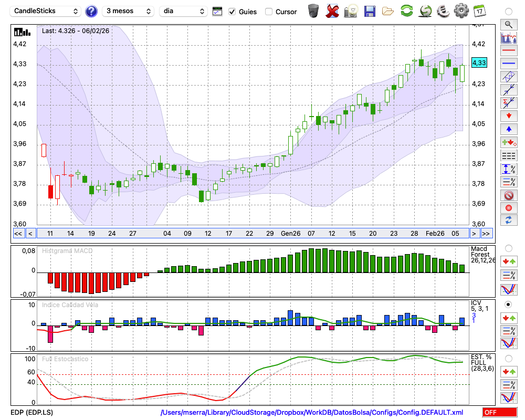Select the vertical measure percent tool
The width and height of the screenshot is (525, 420).
click(509, 169)
